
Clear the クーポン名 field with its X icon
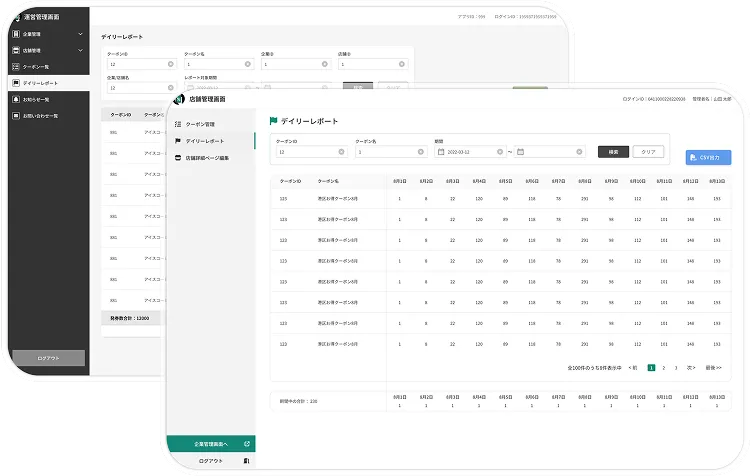421,152
